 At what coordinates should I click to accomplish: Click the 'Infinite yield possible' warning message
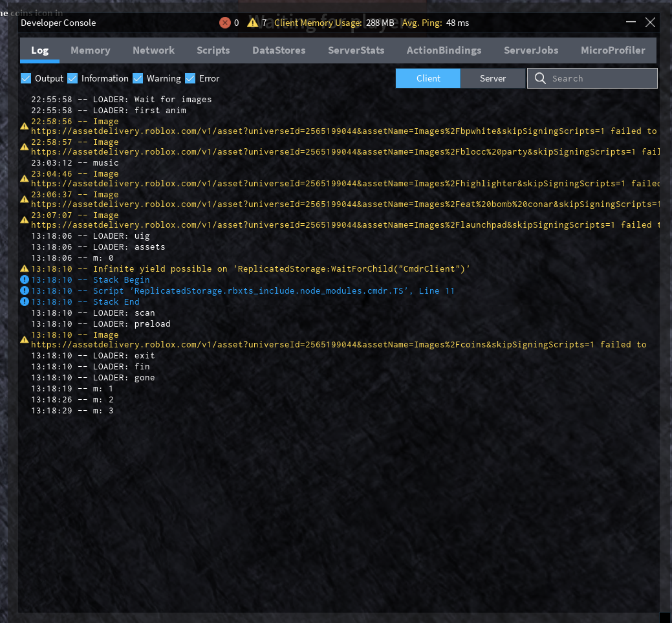click(x=251, y=269)
